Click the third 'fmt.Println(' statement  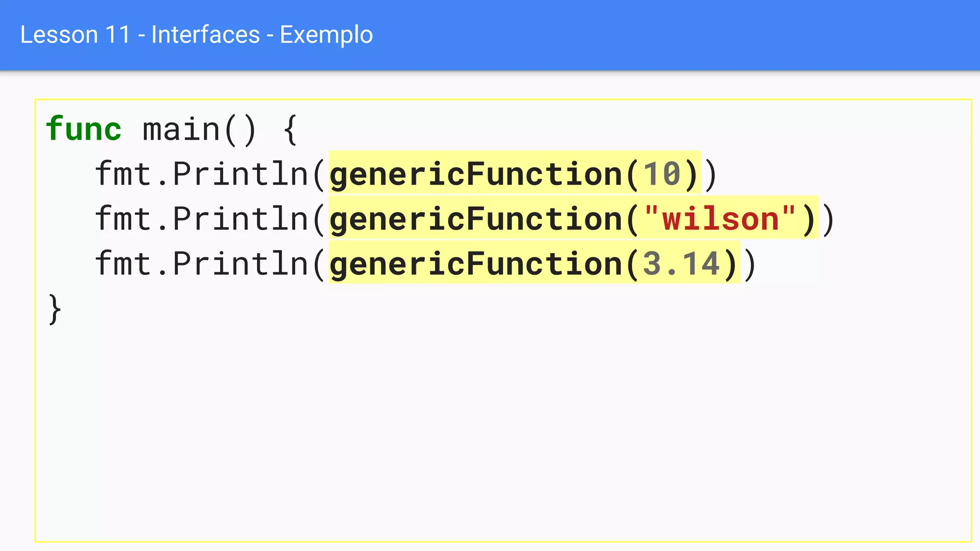click(210, 264)
